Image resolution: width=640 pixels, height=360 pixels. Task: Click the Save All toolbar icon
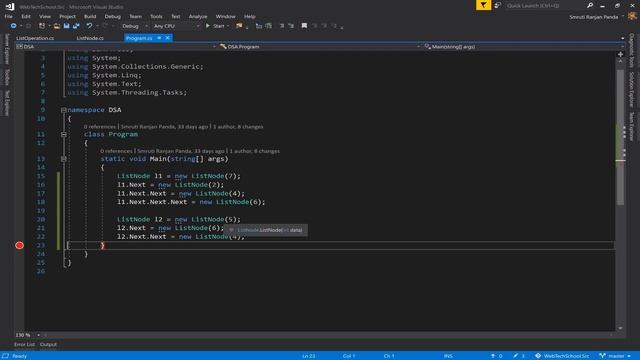76,26
